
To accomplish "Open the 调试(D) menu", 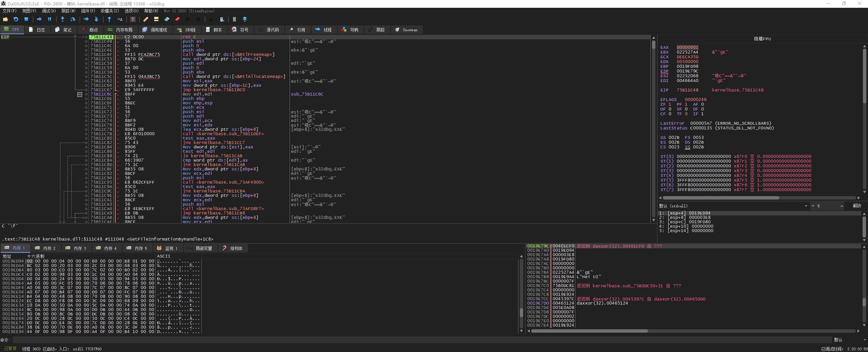I will pos(48,11).
